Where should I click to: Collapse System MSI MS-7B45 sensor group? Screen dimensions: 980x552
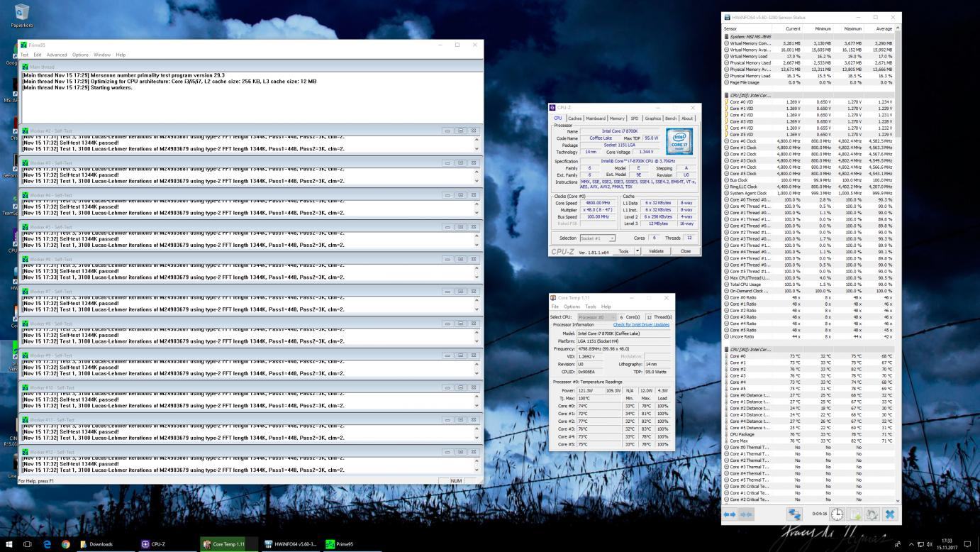(726, 36)
